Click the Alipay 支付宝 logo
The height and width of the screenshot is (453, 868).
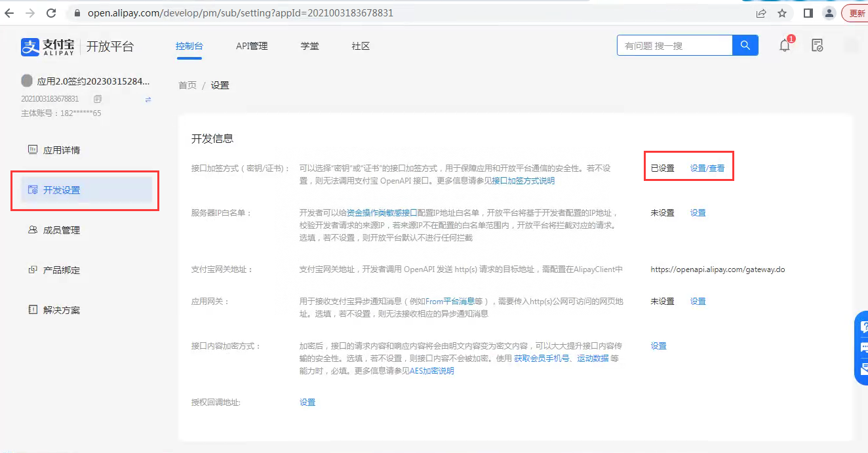pyautogui.click(x=49, y=47)
